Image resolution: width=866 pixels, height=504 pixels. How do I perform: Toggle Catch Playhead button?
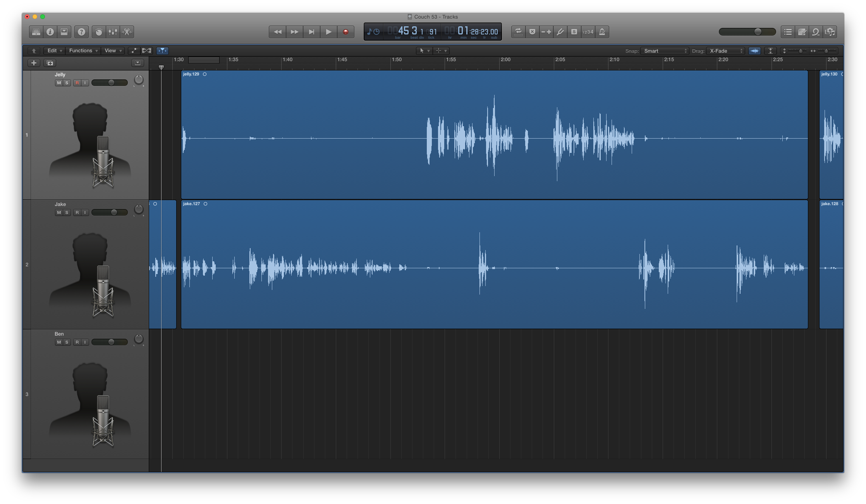click(x=162, y=51)
